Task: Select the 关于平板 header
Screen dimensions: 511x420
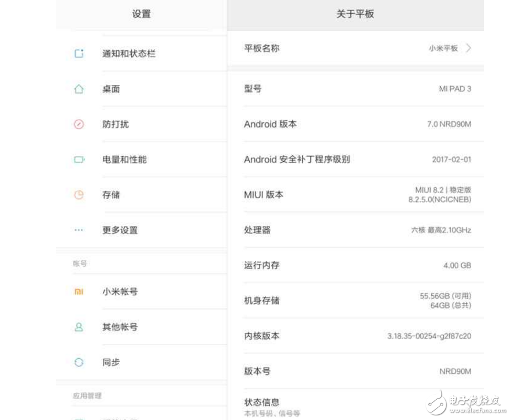Action: click(356, 13)
